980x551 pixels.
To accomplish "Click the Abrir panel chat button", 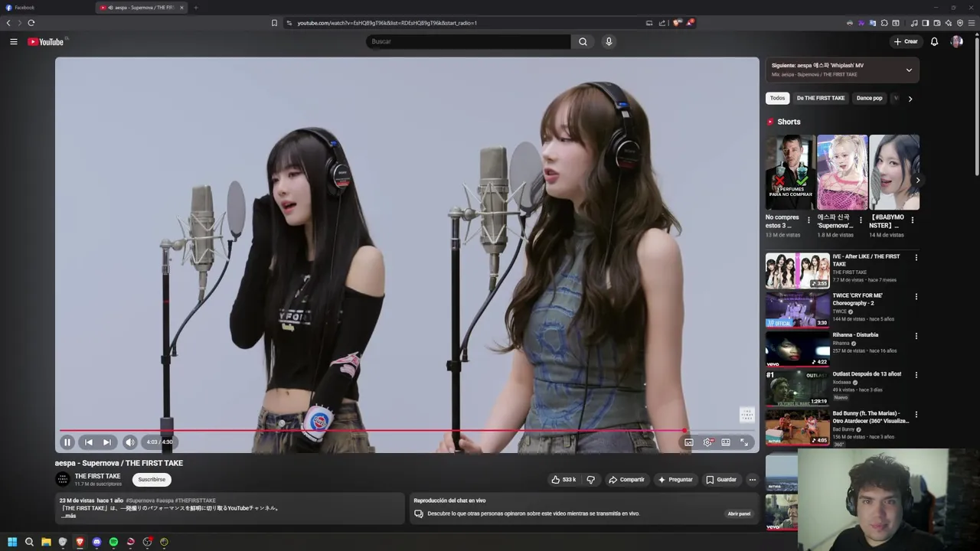I will point(739,514).
